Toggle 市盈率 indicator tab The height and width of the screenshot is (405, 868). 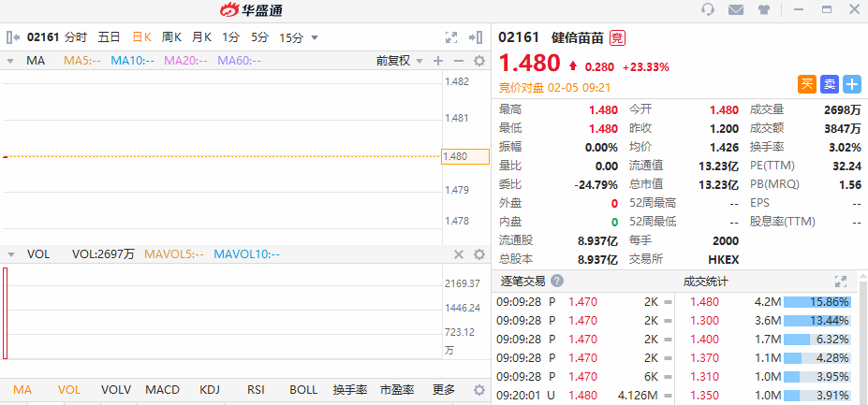(x=397, y=389)
